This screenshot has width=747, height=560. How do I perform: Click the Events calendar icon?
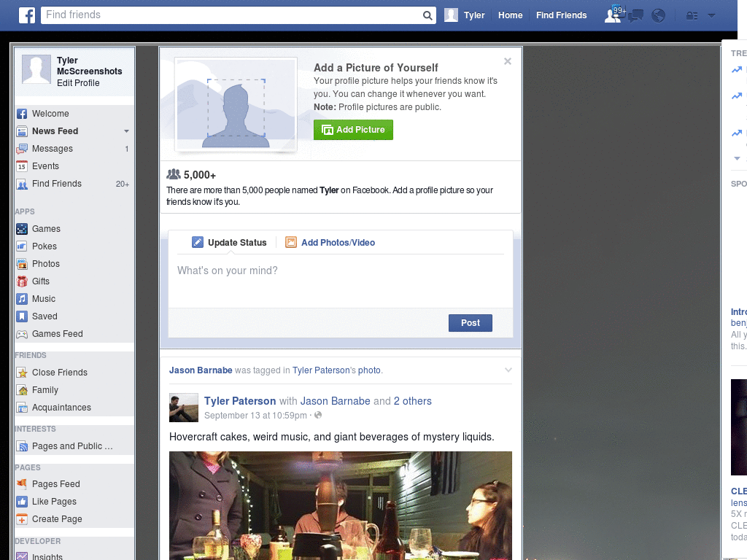pos(22,166)
